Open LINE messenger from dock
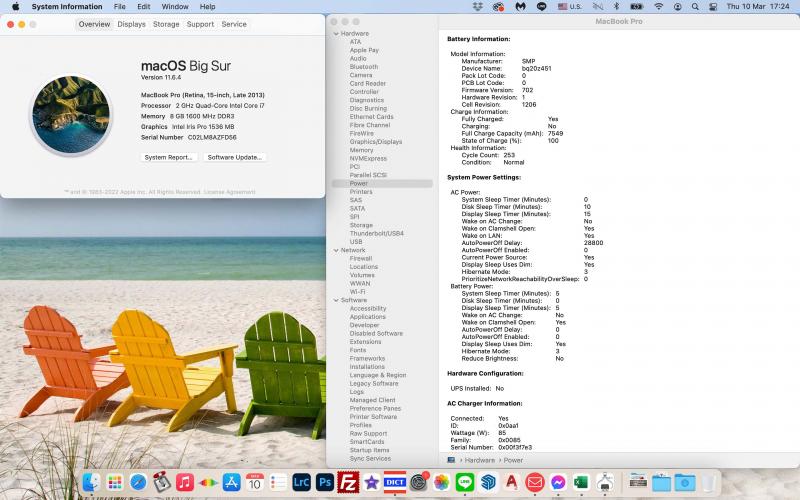 coord(465,482)
